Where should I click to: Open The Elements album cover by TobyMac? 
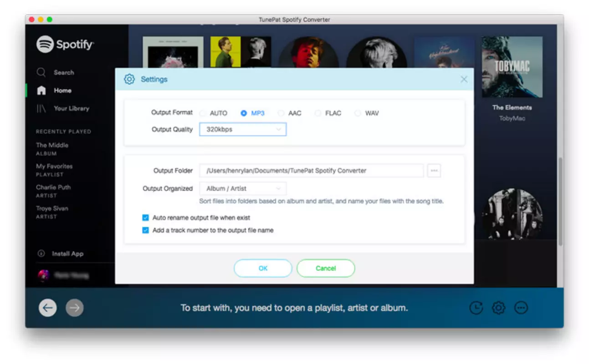[512, 67]
